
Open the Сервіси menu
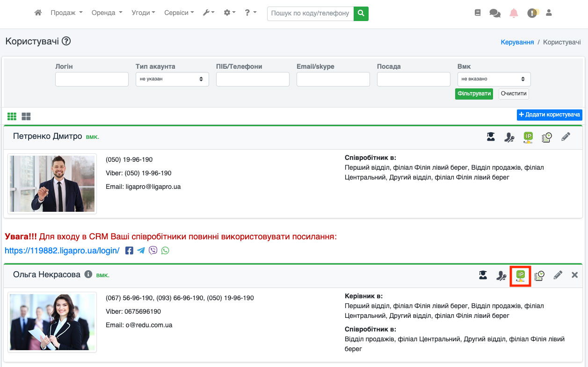coord(179,13)
